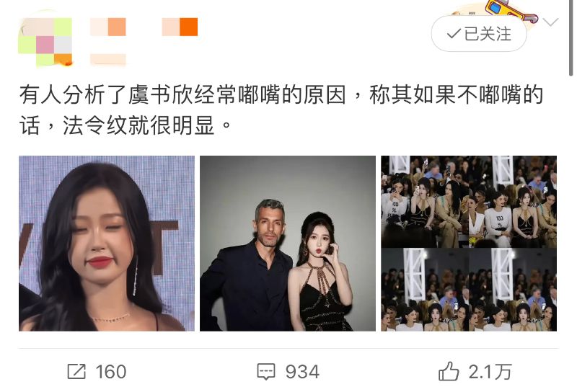
Task: Click the second blurred name tag
Action: pos(180,27)
